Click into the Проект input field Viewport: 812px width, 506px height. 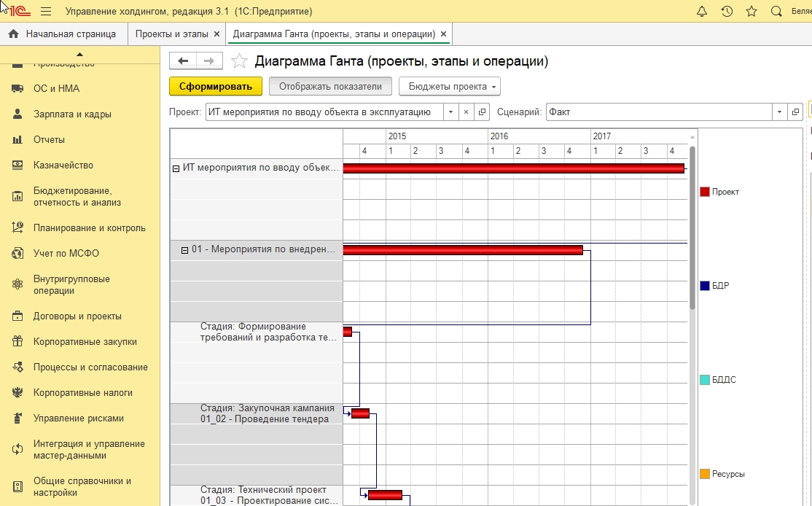324,112
